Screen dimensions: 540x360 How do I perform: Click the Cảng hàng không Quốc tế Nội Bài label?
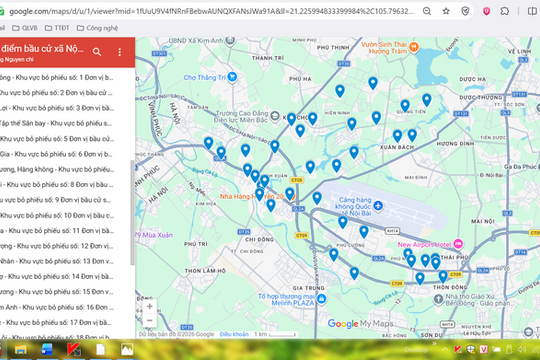tap(354, 206)
